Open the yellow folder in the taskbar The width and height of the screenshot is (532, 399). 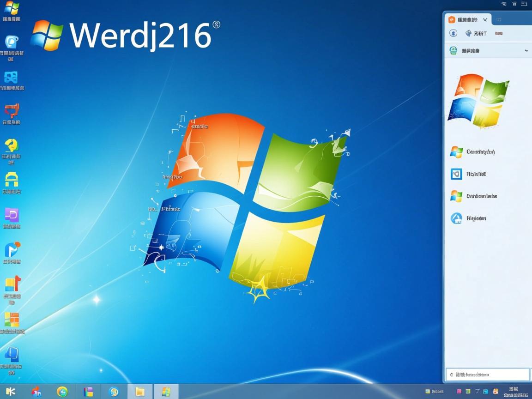tap(140, 392)
